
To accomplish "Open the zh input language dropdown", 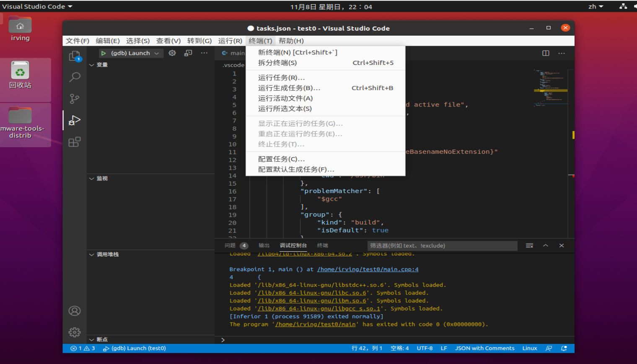I will 596,6.
